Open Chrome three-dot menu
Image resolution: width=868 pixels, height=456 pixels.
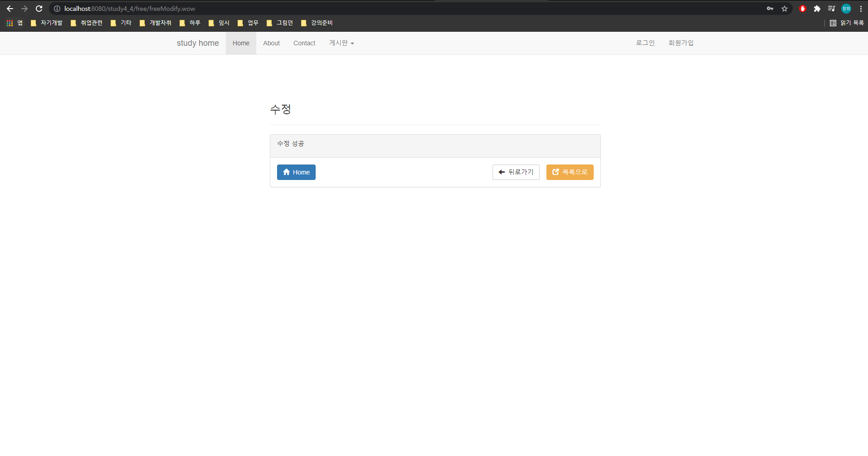(861, 9)
